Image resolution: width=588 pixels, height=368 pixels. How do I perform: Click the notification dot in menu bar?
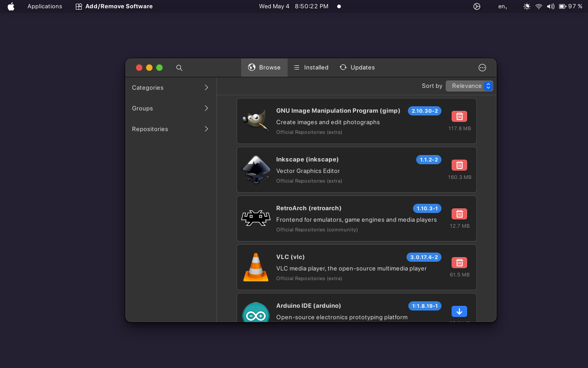pyautogui.click(x=339, y=6)
